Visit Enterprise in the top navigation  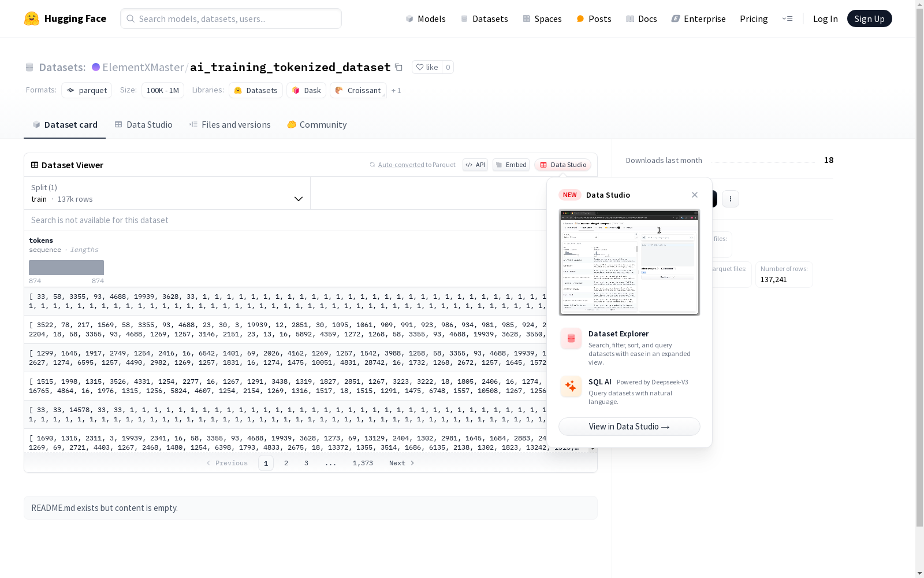click(698, 18)
